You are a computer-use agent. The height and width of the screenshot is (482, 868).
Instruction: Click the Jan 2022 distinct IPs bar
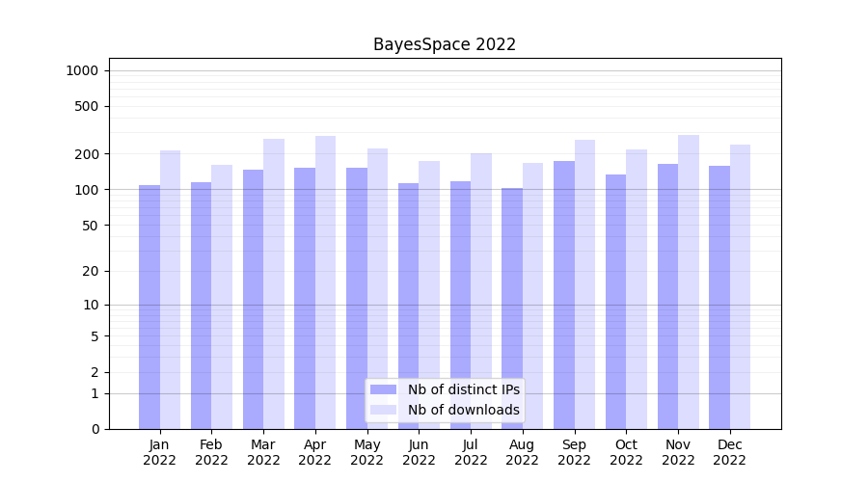(x=149, y=307)
